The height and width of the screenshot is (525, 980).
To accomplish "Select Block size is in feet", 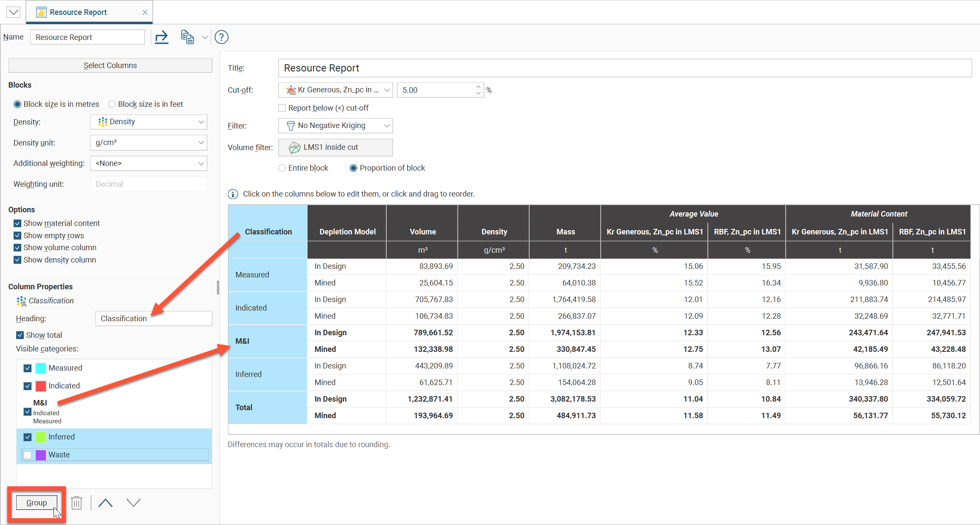I will pyautogui.click(x=112, y=104).
